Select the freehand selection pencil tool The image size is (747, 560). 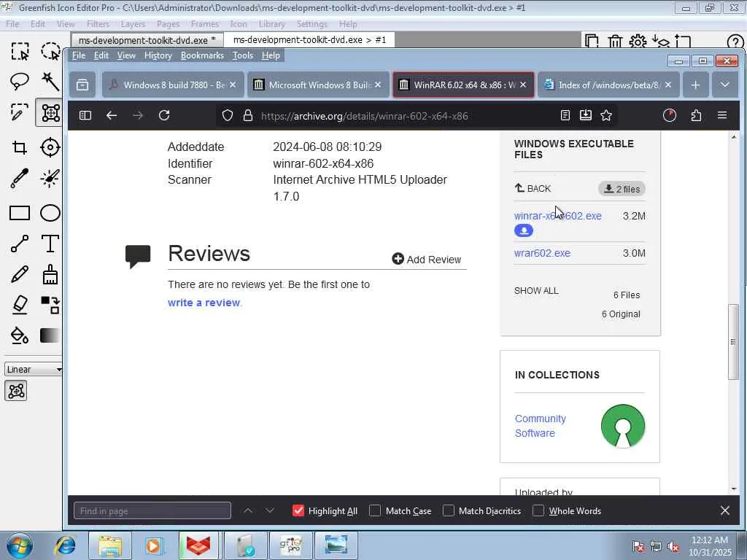coord(20,113)
